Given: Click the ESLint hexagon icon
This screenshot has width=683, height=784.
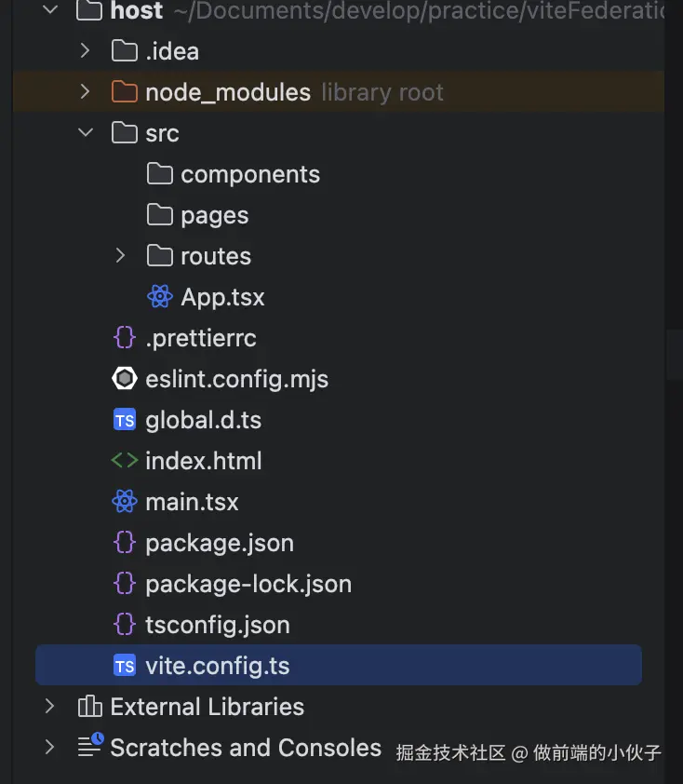Looking at the screenshot, I should coord(125,379).
